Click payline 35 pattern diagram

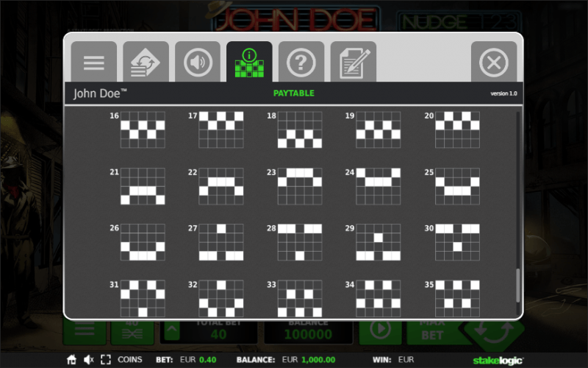(x=457, y=299)
